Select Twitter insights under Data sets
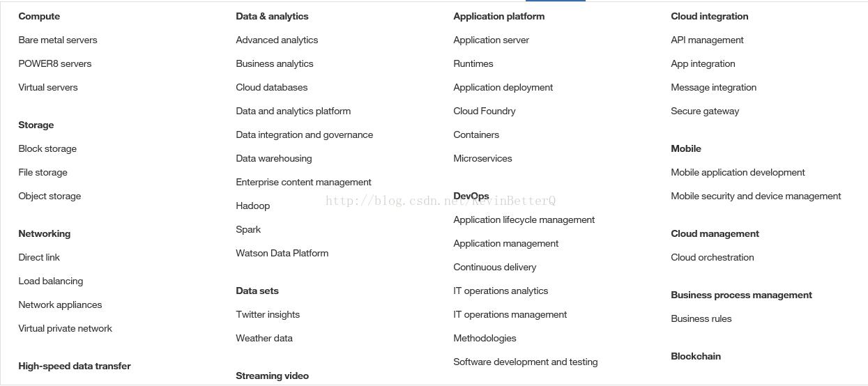The height and width of the screenshot is (386, 868). pyautogui.click(x=268, y=314)
